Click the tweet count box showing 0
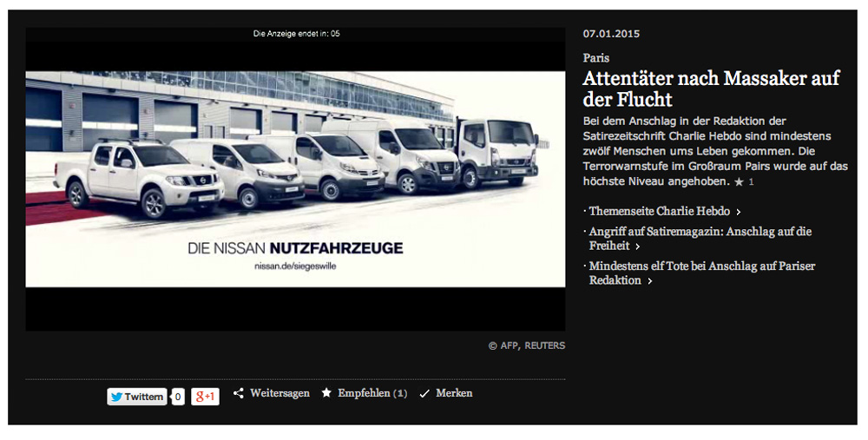 pos(178,397)
